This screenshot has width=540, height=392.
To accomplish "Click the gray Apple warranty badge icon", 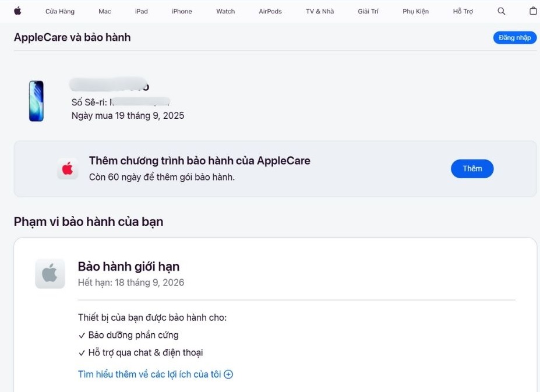I will click(x=50, y=273).
